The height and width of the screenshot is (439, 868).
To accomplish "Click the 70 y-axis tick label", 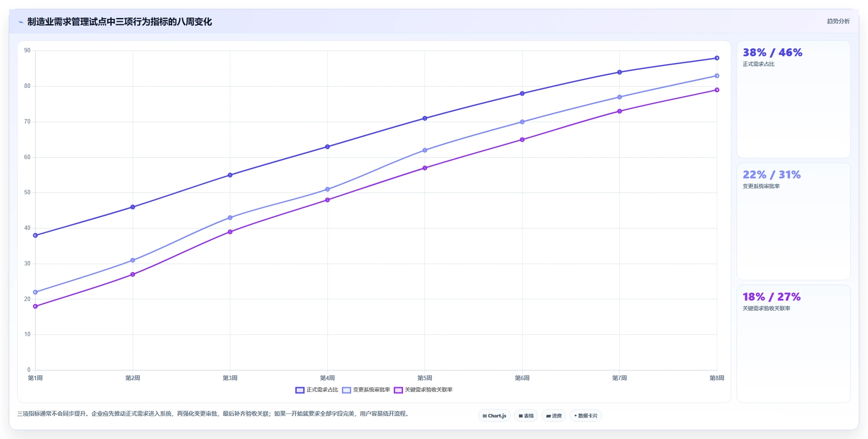I will (28, 122).
